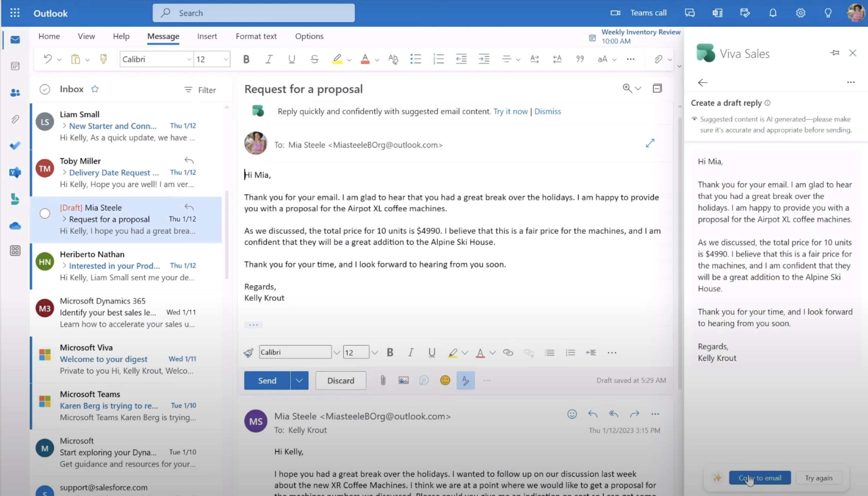Open compose font size dropdown arrow
Screen dimensions: 868x496
[374, 353]
